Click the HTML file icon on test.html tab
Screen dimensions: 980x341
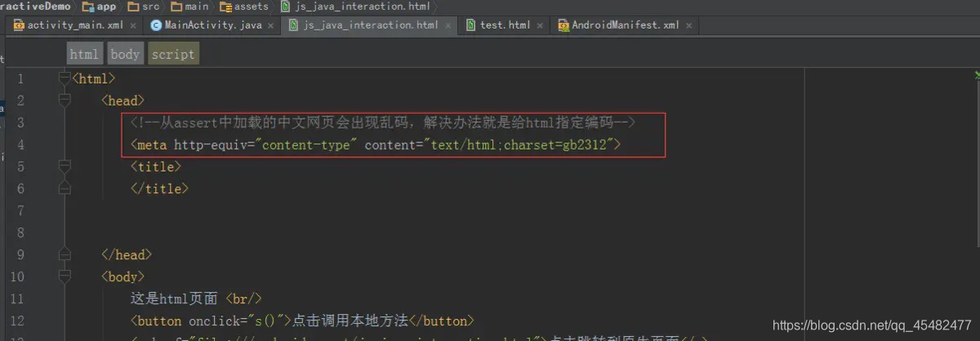pyautogui.click(x=471, y=25)
